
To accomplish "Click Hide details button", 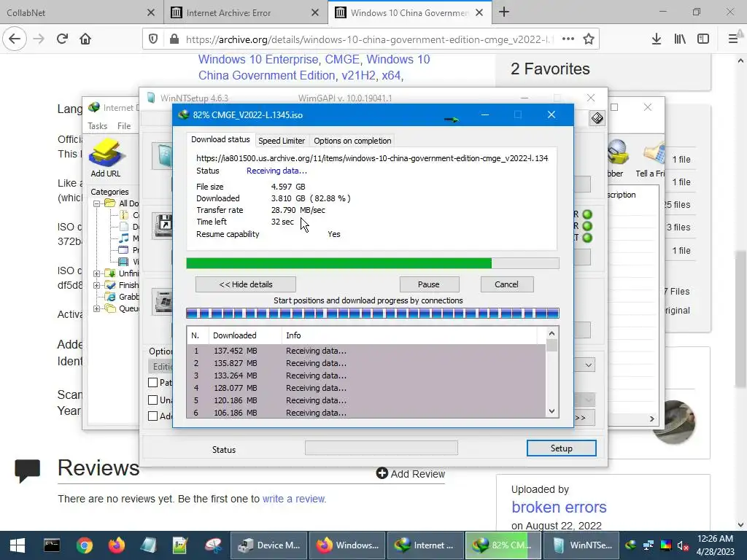I will coord(246,284).
